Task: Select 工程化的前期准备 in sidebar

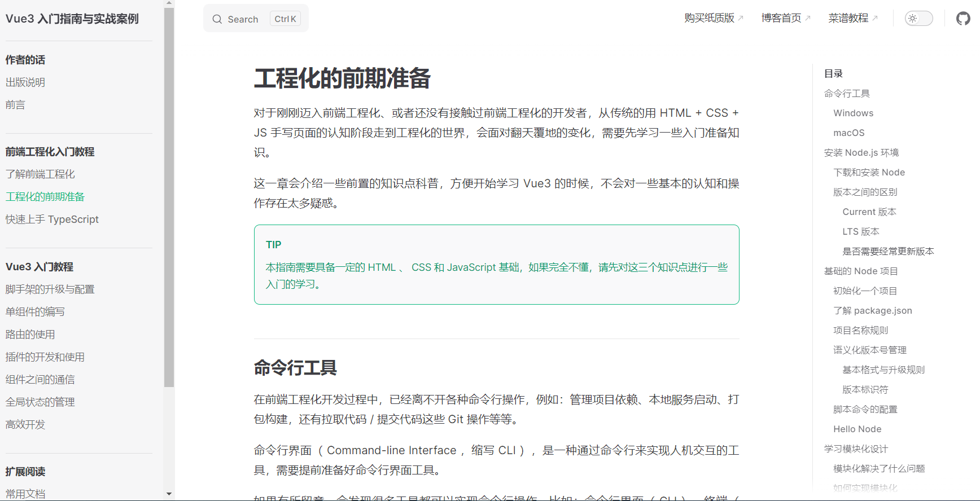Action: point(45,197)
